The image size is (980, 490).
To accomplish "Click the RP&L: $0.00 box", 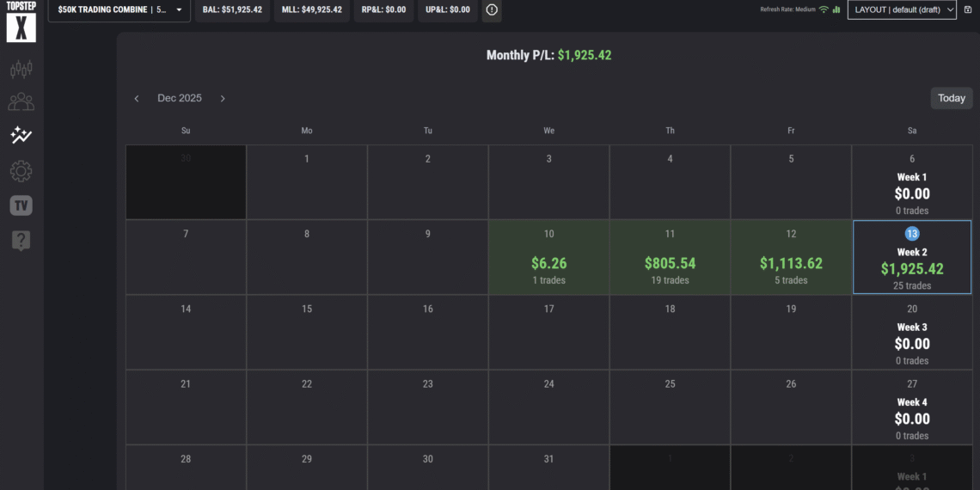I will pos(383,10).
